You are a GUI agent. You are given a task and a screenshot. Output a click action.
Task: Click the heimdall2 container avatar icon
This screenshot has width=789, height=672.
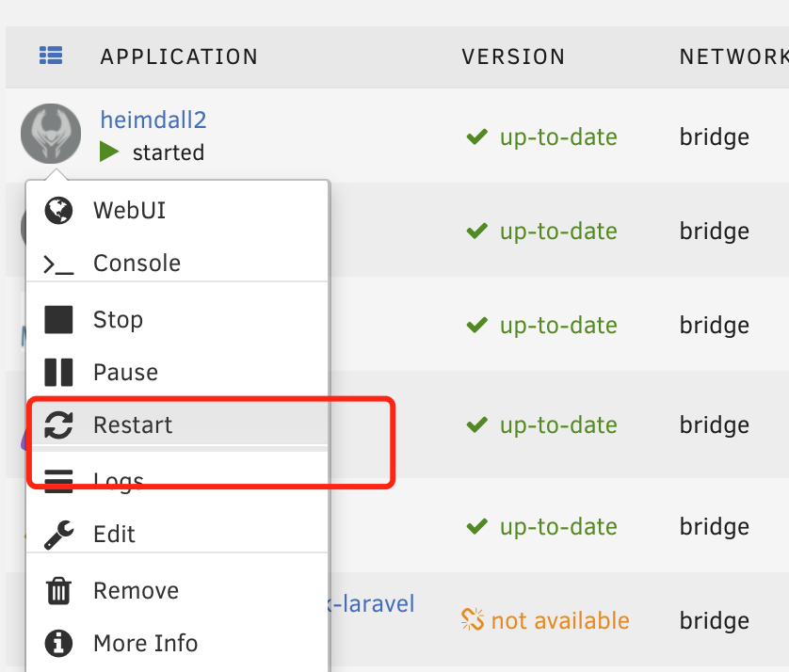[x=51, y=134]
